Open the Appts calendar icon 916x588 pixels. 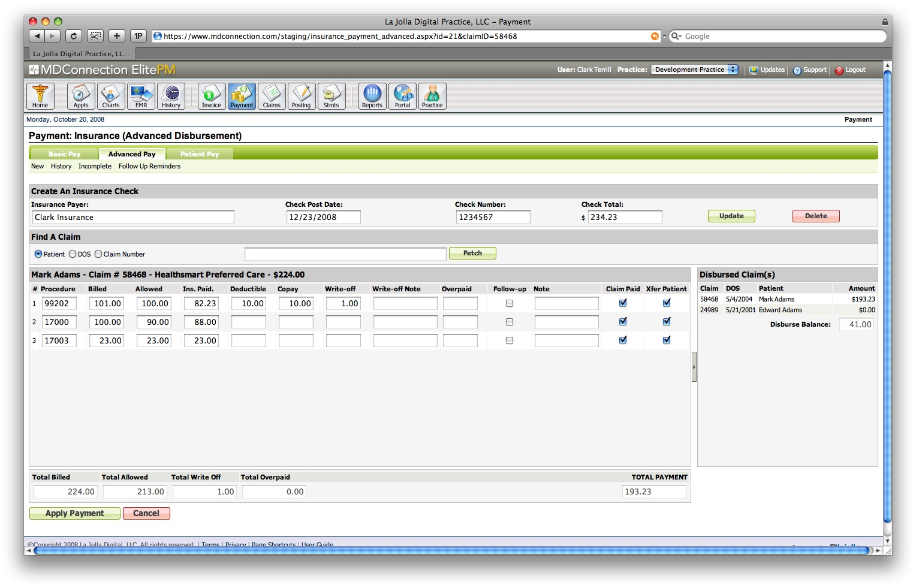[81, 96]
